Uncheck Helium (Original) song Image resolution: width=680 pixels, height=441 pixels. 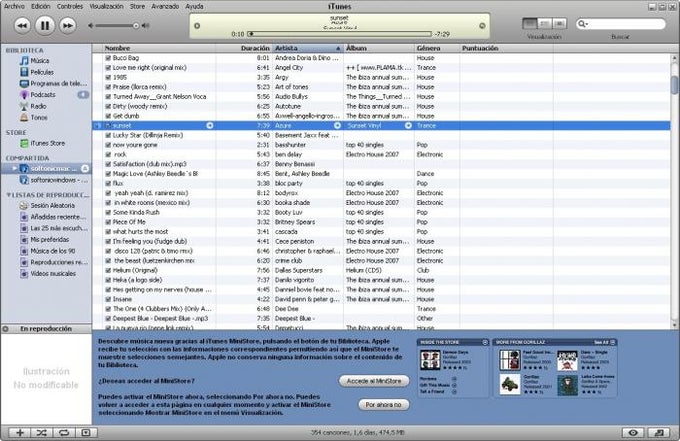pyautogui.click(x=108, y=271)
